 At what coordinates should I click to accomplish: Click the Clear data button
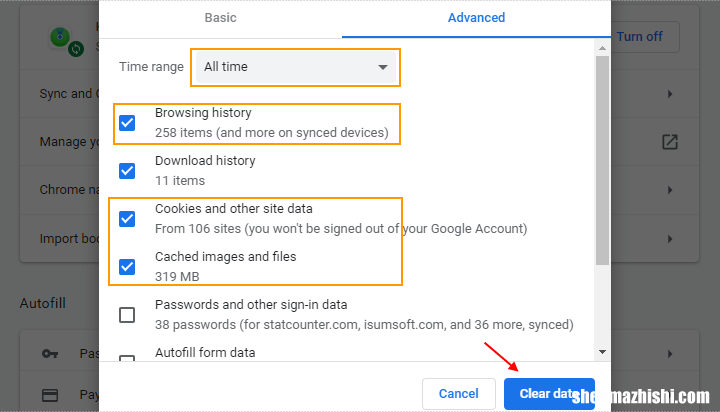click(549, 394)
